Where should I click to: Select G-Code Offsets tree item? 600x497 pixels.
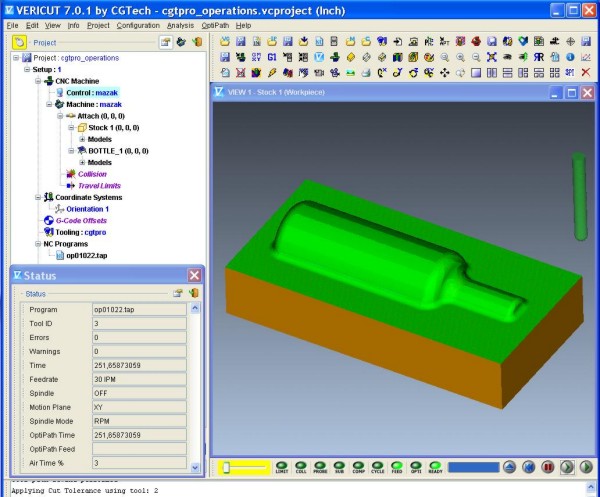pyautogui.click(x=81, y=220)
